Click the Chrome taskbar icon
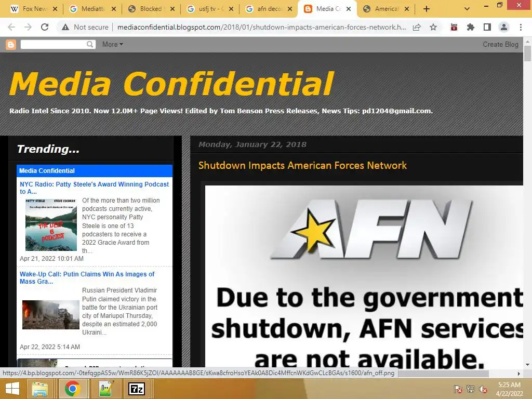The image size is (532, 399). 72,389
